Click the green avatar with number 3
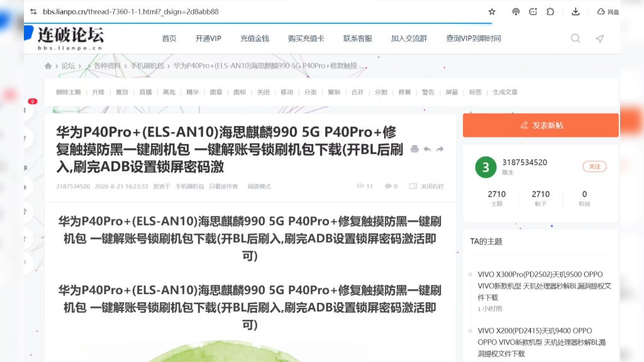The image size is (644, 362). coord(486,167)
